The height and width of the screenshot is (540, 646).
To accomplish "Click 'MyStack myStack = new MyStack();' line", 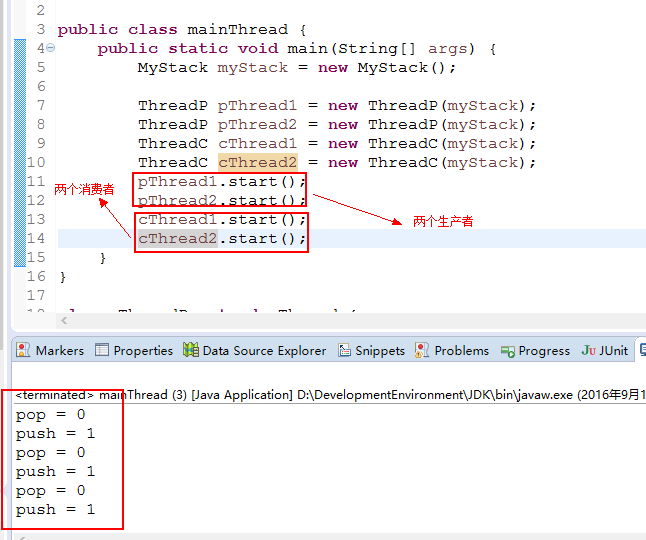I will point(297,68).
